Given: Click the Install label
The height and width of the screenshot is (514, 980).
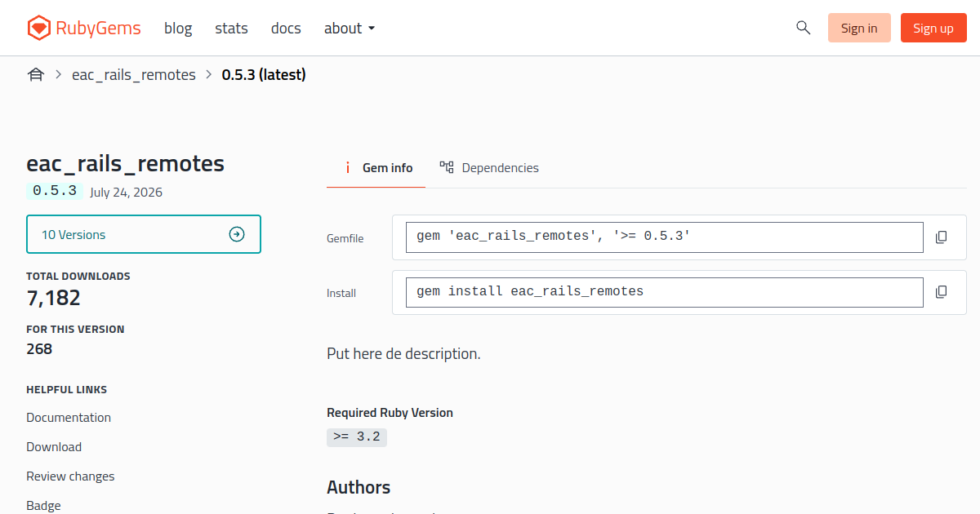Looking at the screenshot, I should (341, 293).
